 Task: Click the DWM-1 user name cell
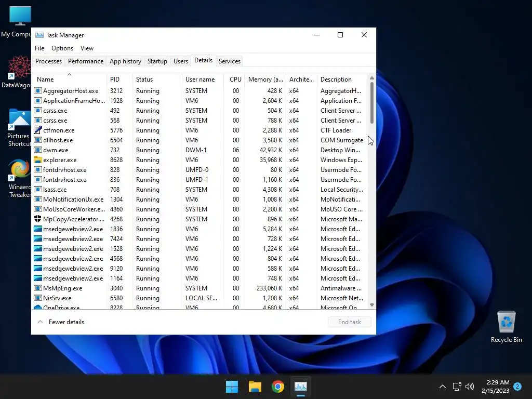(196, 150)
